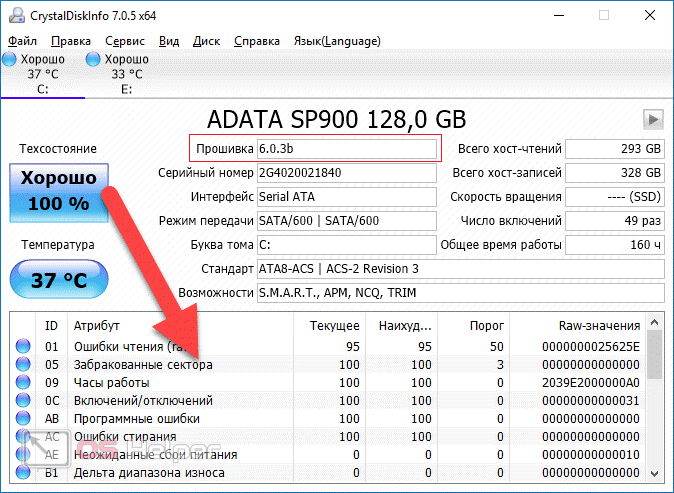Open the Справка menu
674x493 pixels.
[x=257, y=41]
